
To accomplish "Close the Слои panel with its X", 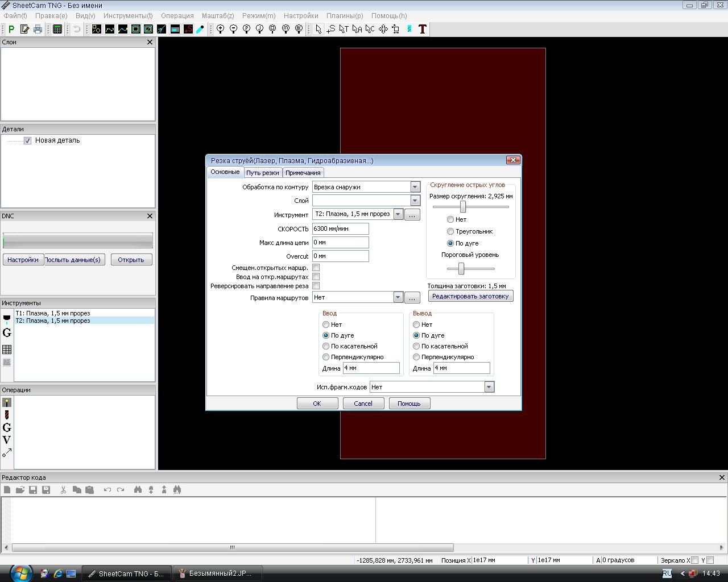I will coord(150,42).
